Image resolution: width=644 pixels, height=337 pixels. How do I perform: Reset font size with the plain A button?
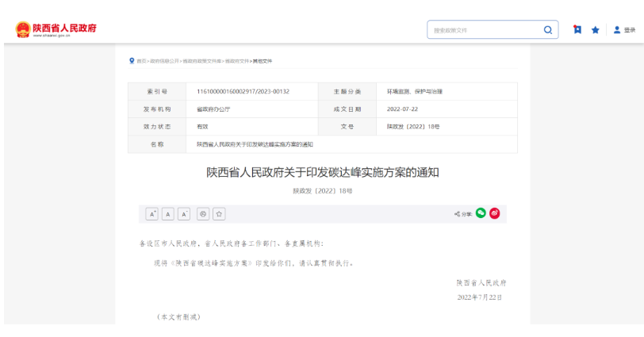coord(168,213)
